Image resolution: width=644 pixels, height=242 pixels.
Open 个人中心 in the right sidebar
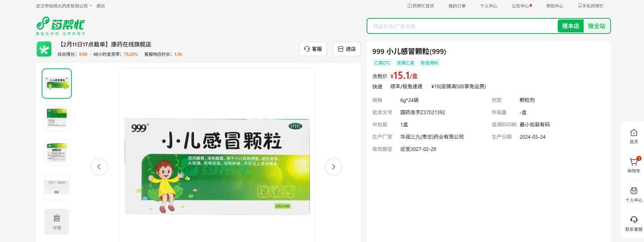(634, 194)
